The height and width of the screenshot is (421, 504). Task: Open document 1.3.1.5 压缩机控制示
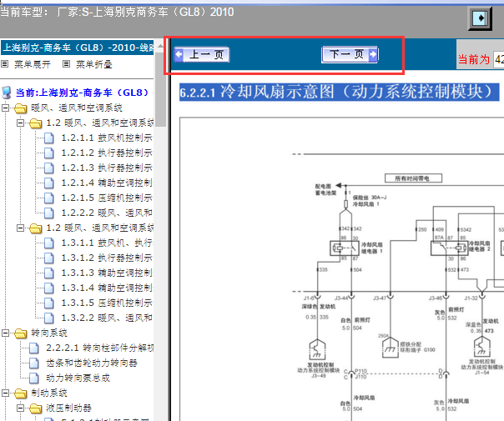(107, 303)
